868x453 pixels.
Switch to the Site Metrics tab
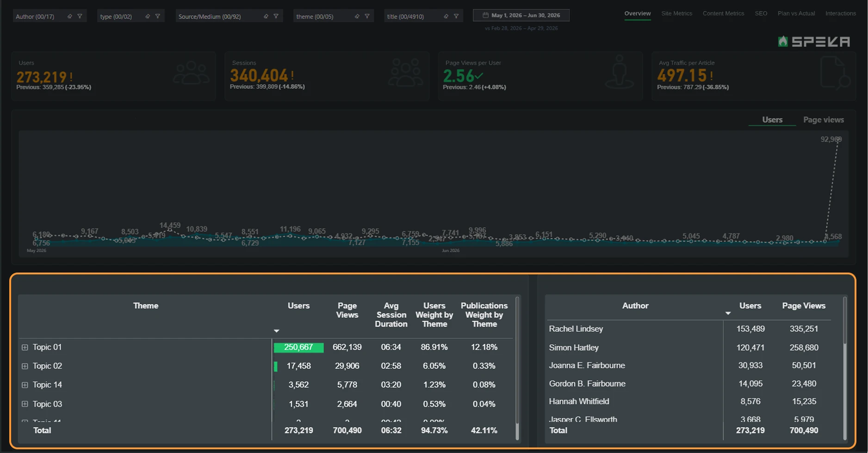(676, 13)
